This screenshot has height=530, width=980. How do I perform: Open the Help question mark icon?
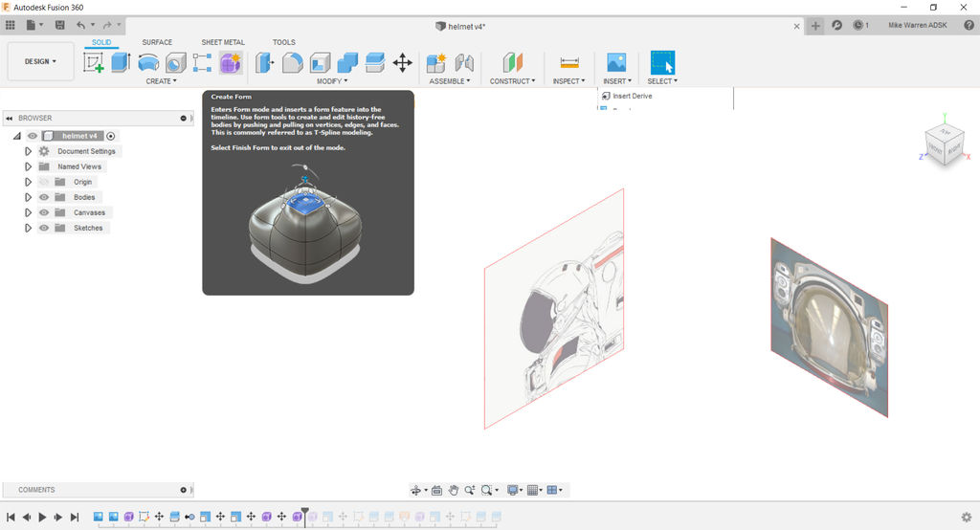[x=969, y=25]
